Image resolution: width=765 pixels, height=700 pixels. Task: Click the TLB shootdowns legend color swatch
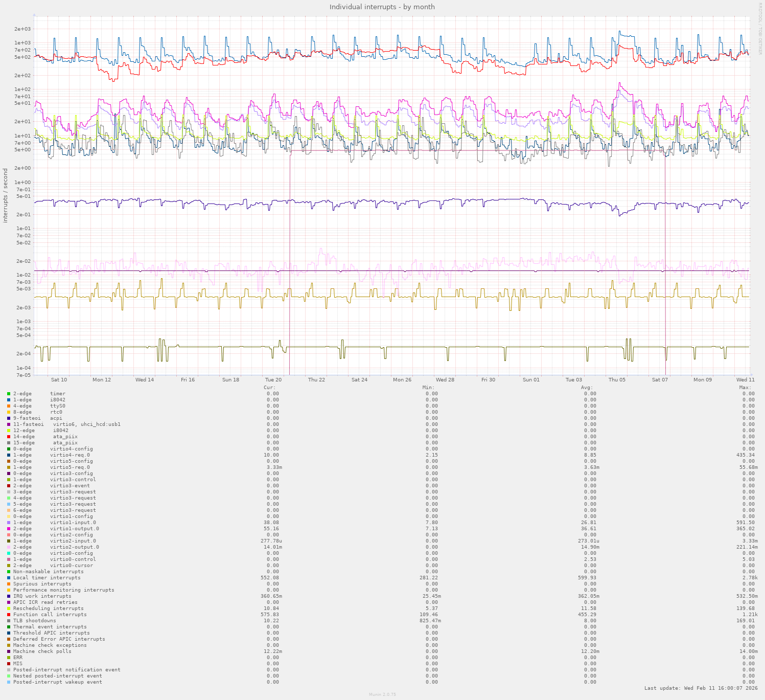[x=9, y=621]
